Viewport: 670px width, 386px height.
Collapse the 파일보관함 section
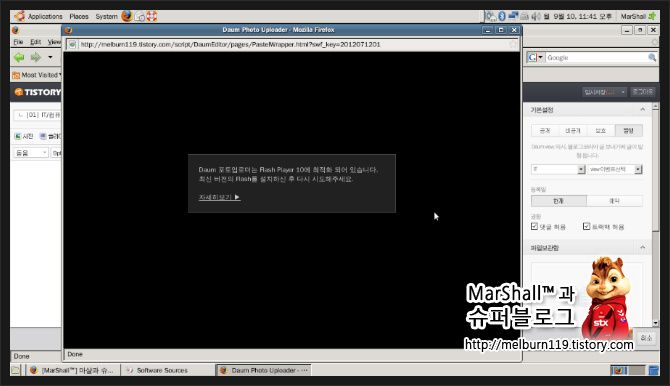(x=642, y=248)
